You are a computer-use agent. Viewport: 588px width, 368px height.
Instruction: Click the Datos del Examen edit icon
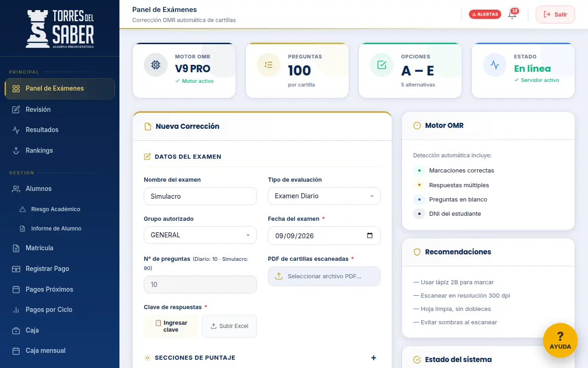[147, 156]
